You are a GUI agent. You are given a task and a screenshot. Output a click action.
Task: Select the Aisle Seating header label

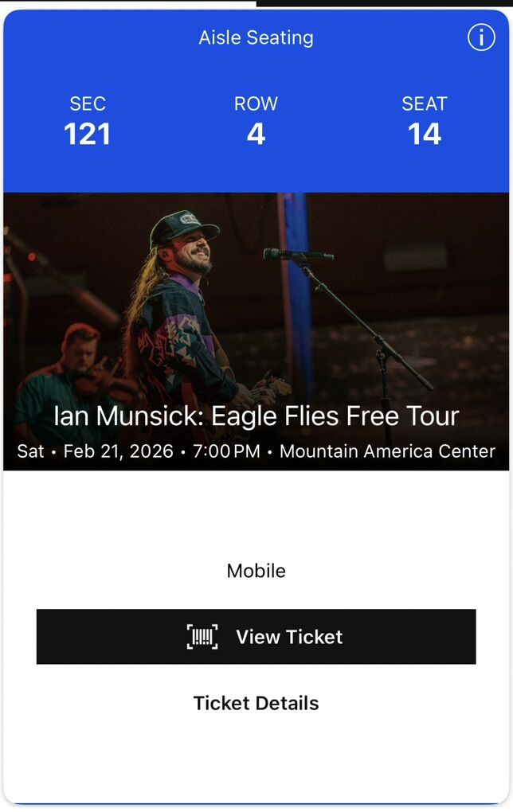(x=256, y=37)
